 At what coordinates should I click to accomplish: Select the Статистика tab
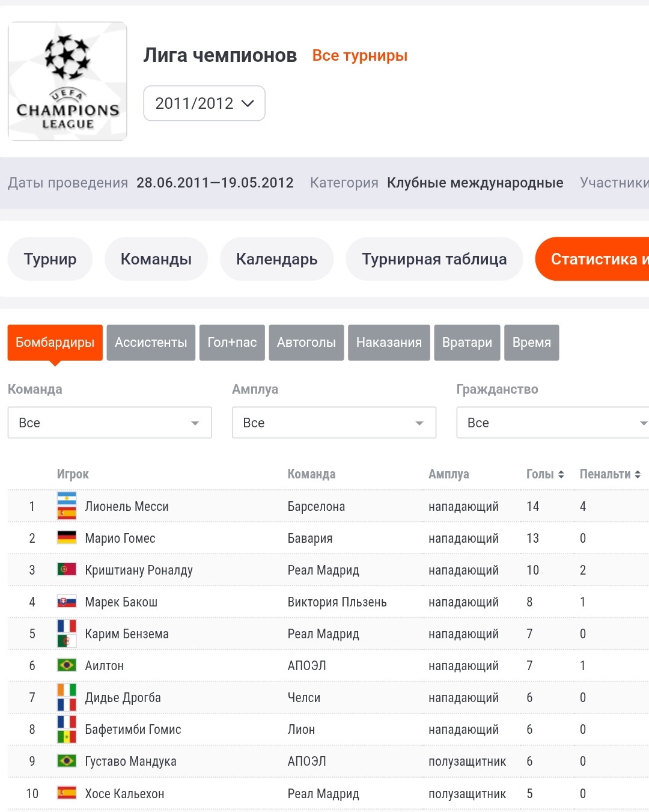pyautogui.click(x=592, y=259)
